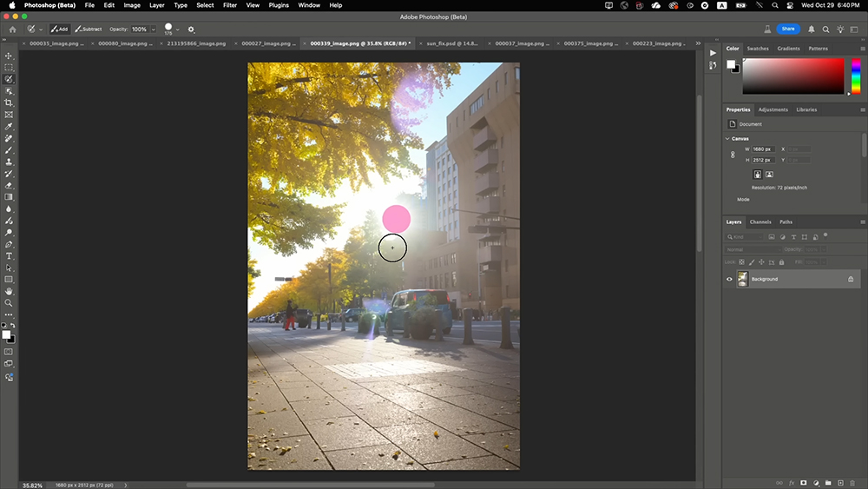868x489 pixels.
Task: Select the Hand tool
Action: (9, 291)
